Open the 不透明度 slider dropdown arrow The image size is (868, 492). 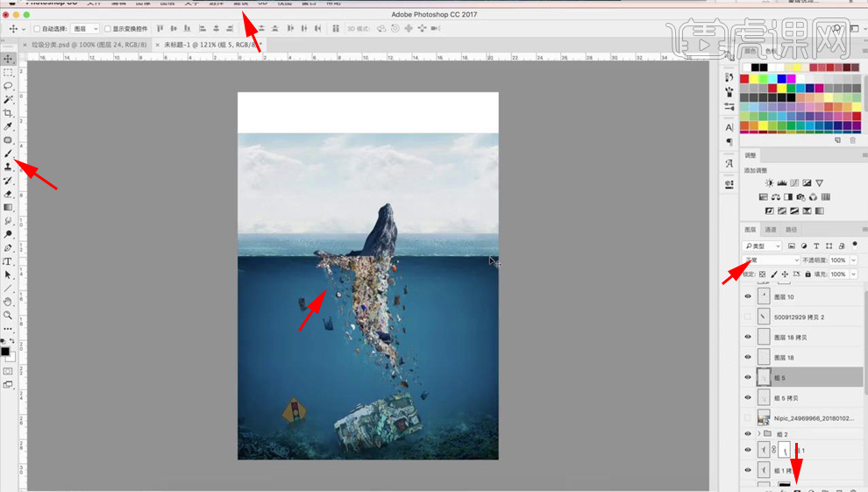tap(854, 260)
